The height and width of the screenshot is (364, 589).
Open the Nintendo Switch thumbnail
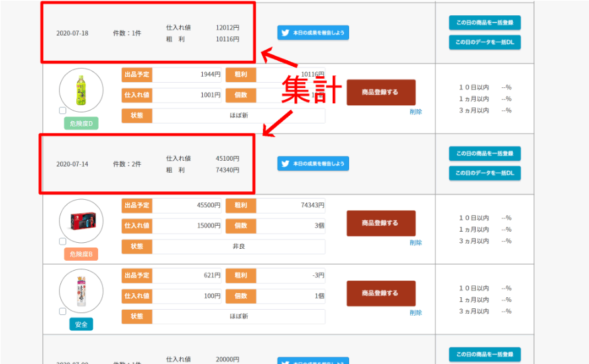pos(81,221)
